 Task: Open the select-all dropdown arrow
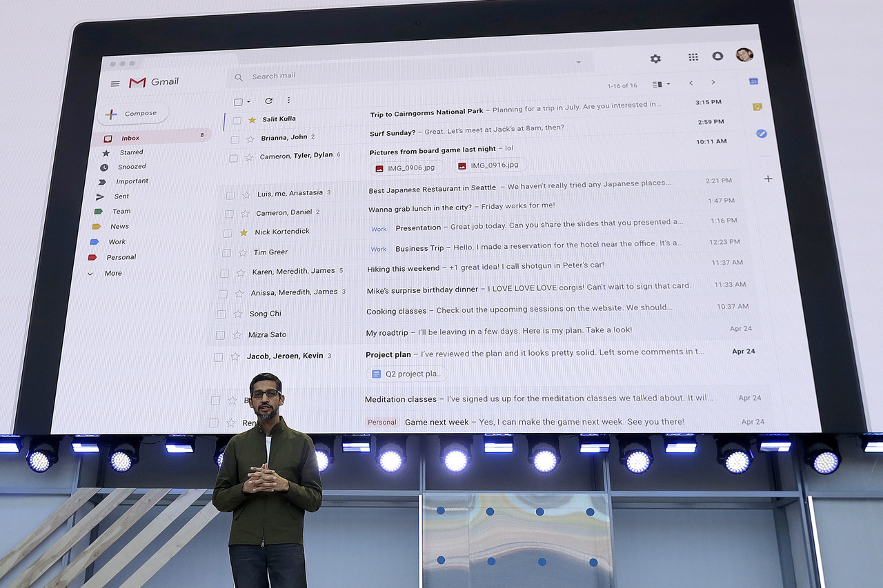pos(248,102)
